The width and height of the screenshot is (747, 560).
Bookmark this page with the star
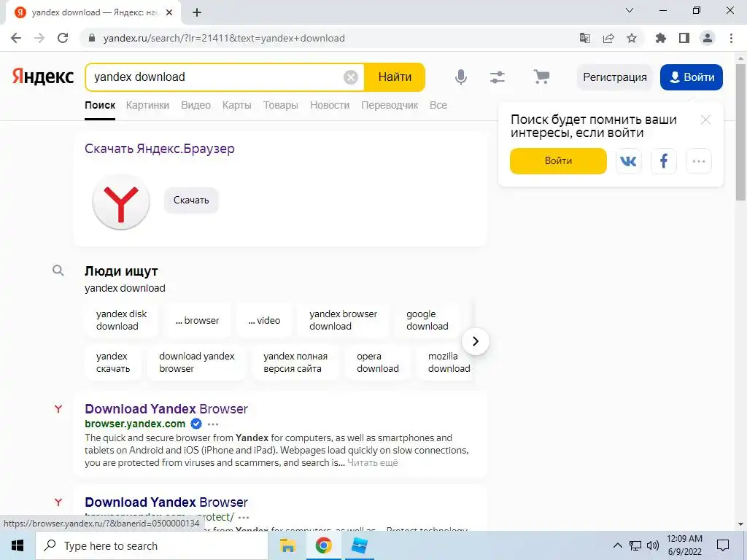click(632, 38)
